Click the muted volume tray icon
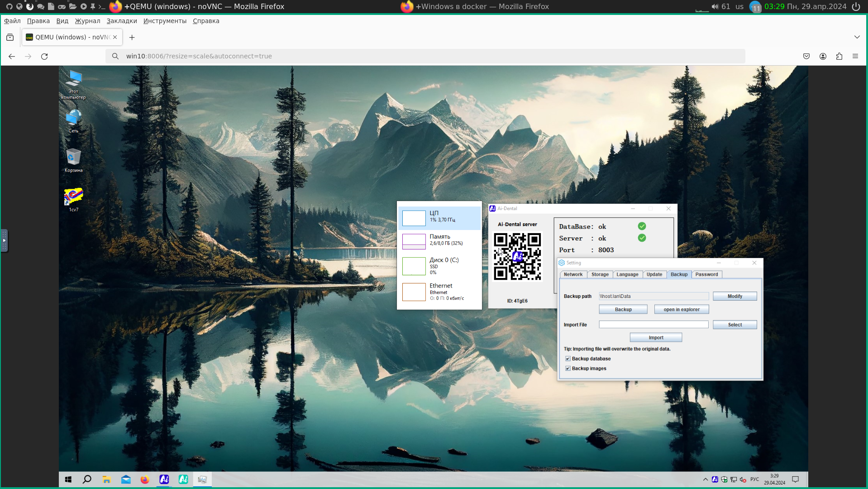Screen dimensions: 868x489 pos(743,479)
